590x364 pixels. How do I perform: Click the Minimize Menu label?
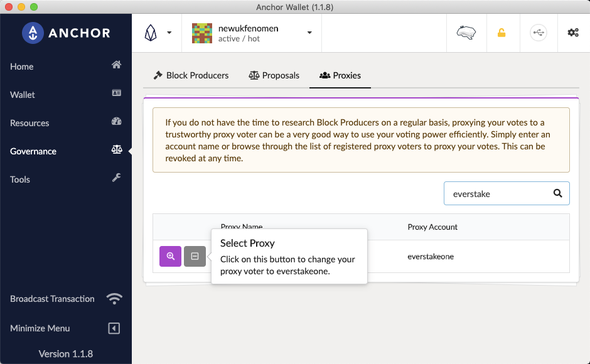(40, 328)
